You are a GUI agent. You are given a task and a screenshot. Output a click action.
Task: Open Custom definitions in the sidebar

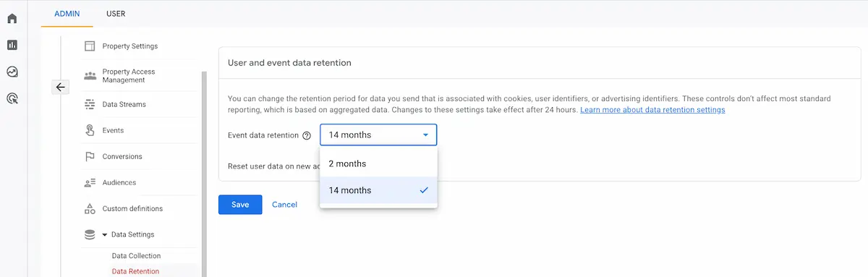point(132,208)
